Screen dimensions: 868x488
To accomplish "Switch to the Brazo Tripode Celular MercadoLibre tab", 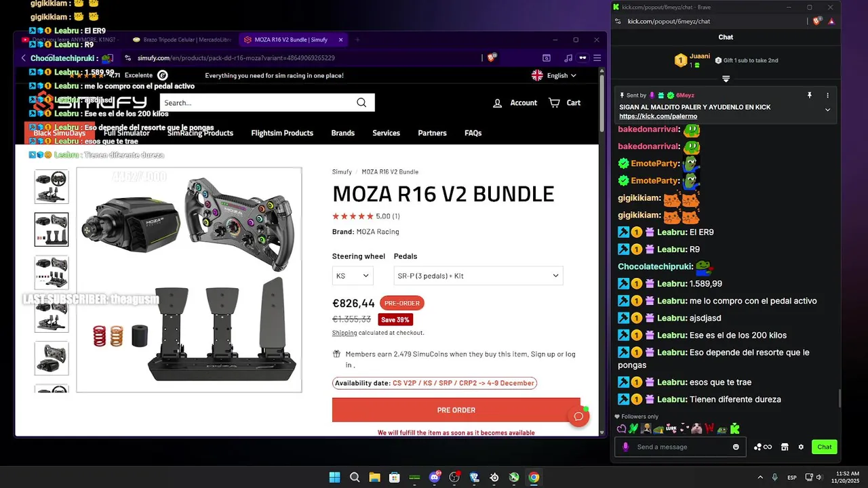I will (181, 39).
